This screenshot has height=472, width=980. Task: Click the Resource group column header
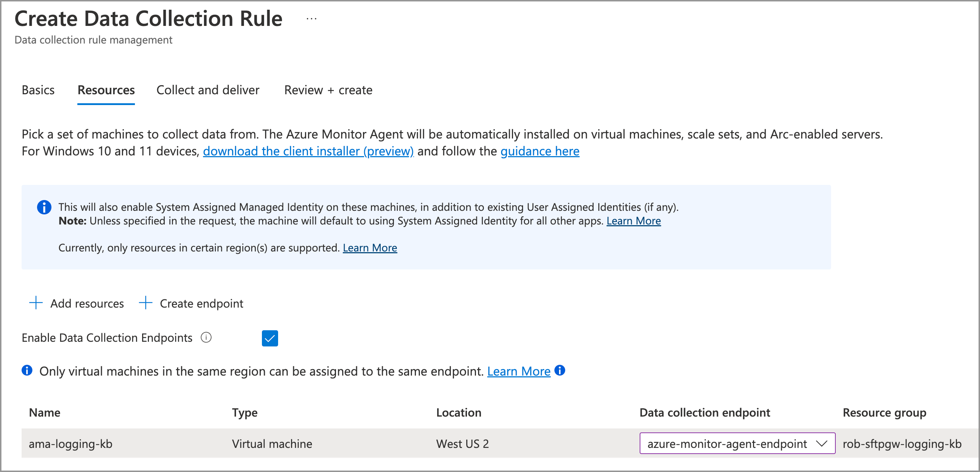[x=885, y=413]
